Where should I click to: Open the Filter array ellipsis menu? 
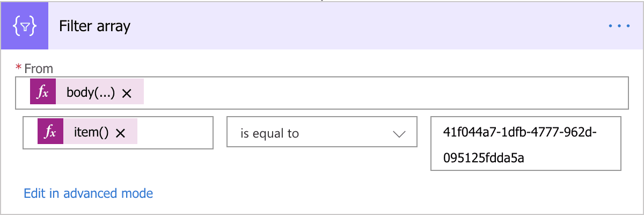click(x=619, y=26)
